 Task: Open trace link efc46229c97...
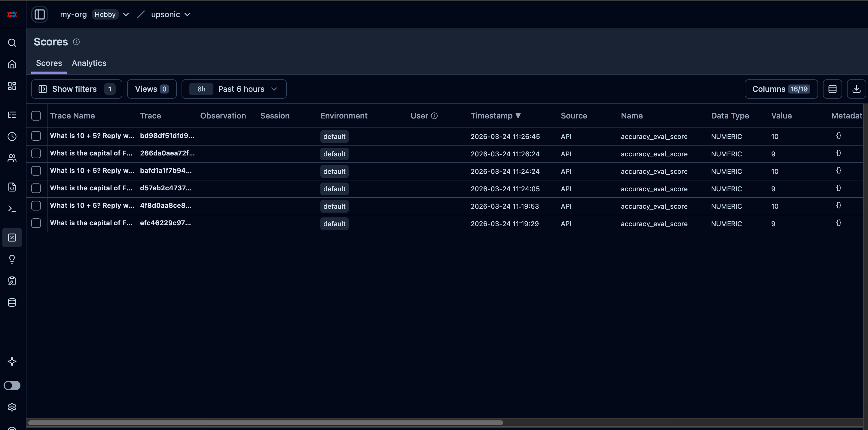coord(165,223)
